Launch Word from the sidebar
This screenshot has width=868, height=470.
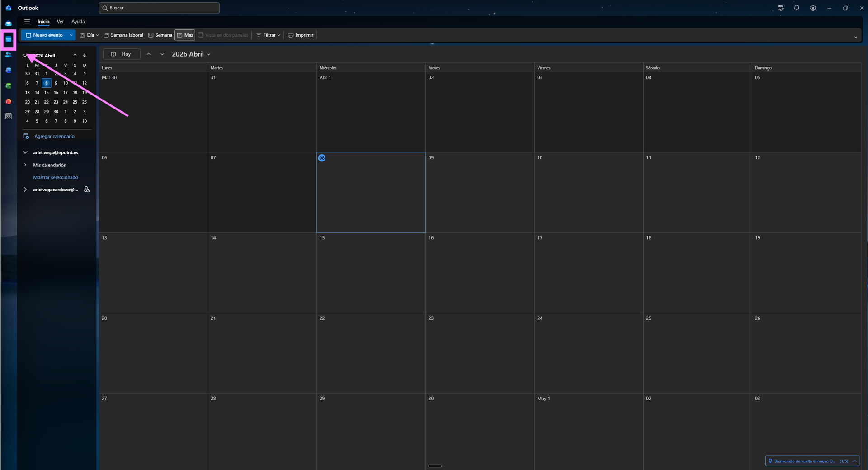point(8,70)
